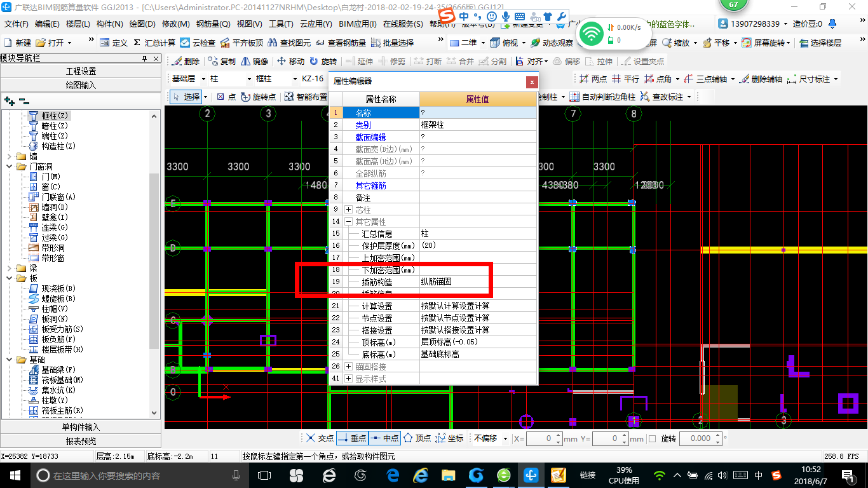Open the 在线服务(S) menu
The height and width of the screenshot is (488, 868).
(403, 24)
